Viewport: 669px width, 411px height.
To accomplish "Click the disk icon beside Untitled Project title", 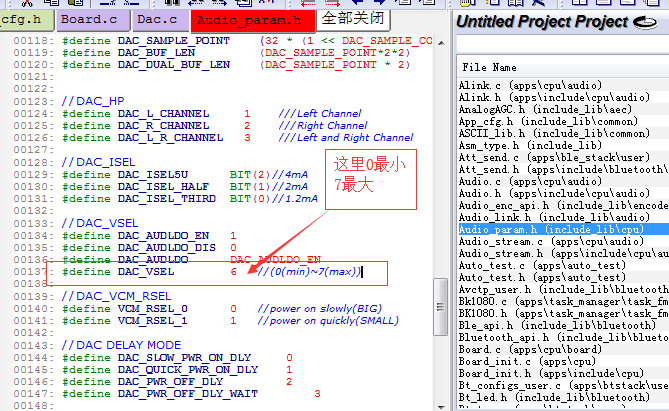I will (645, 22).
